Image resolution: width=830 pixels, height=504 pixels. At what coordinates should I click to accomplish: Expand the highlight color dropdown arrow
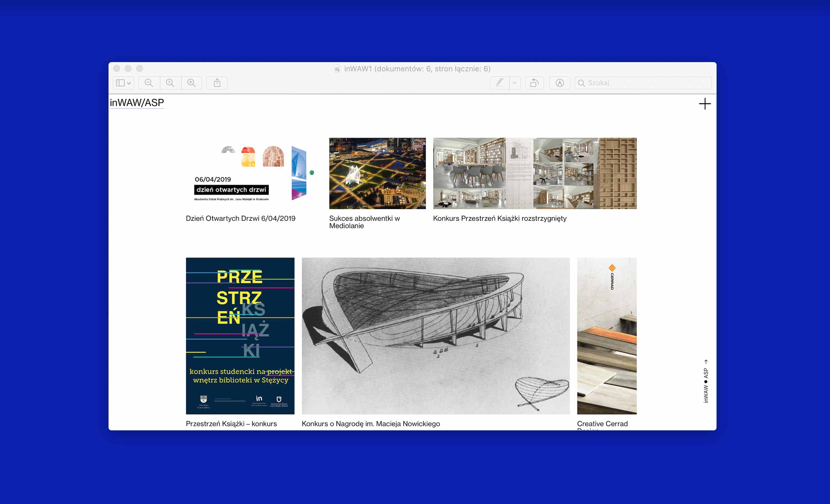click(514, 83)
